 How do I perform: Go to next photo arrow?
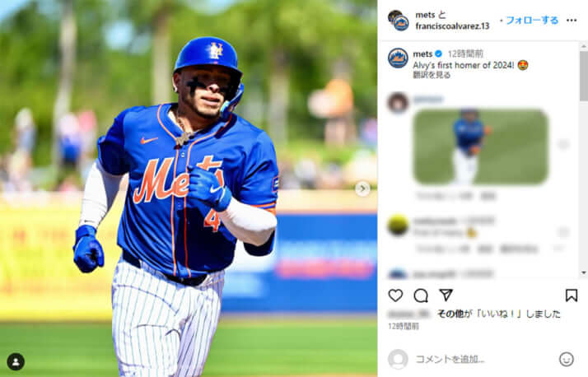(x=362, y=188)
